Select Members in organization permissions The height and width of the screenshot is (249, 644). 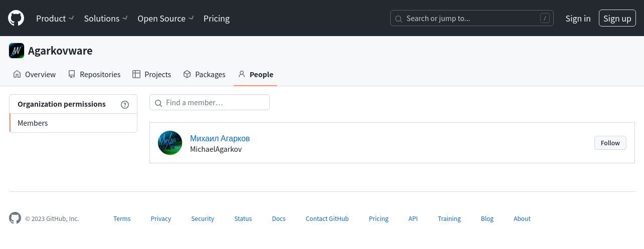tap(73, 123)
